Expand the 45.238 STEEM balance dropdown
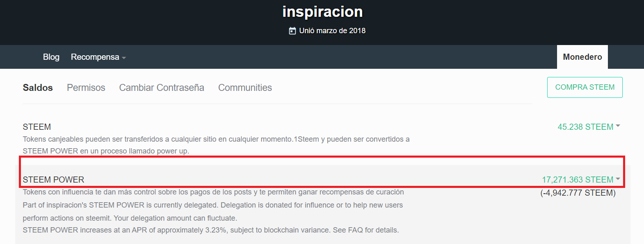Image resolution: width=644 pixels, height=244 pixels. (588, 127)
